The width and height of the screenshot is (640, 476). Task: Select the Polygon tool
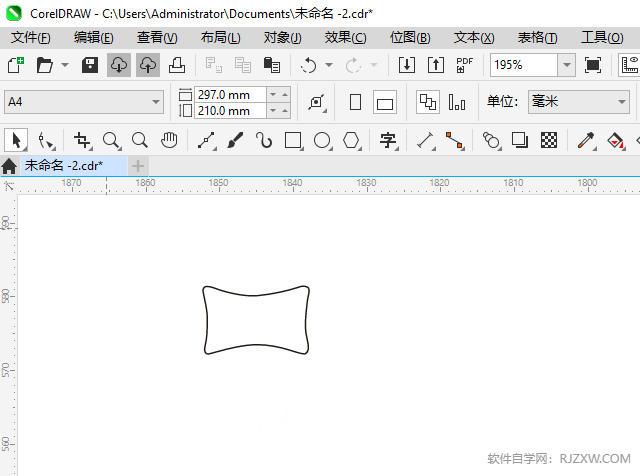[352, 141]
